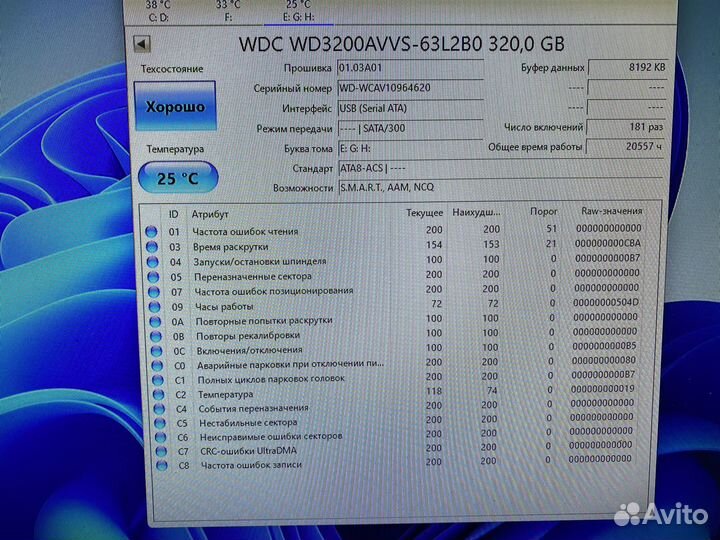This screenshot has height=540, width=720.
Task: Click the previous disk arrow button
Action: click(x=142, y=44)
